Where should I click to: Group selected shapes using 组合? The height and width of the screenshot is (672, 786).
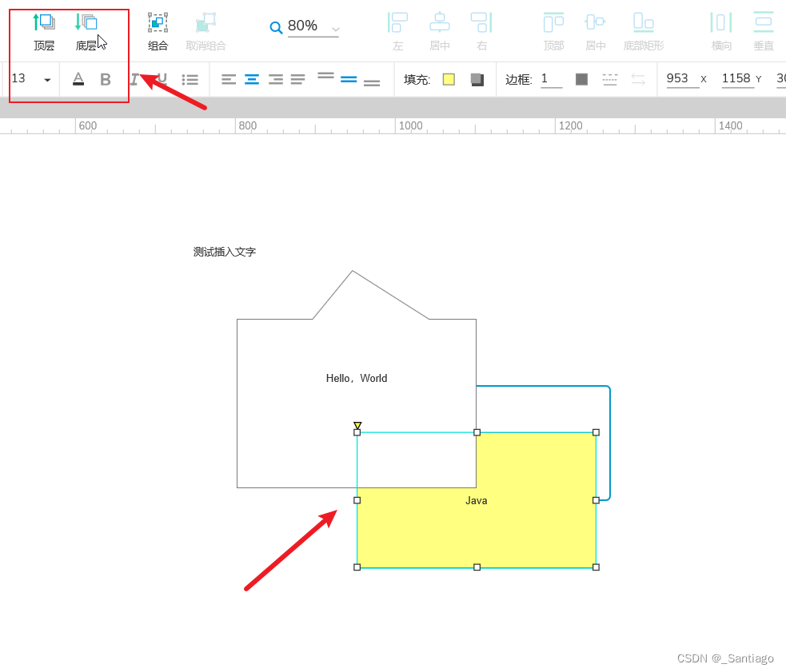pyautogui.click(x=158, y=32)
